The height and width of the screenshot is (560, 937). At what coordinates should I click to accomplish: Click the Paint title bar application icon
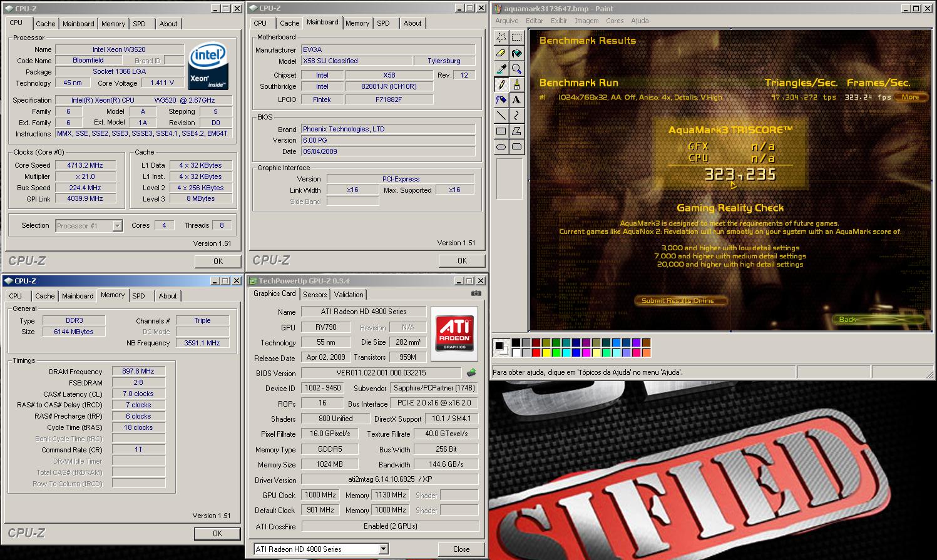(498, 9)
